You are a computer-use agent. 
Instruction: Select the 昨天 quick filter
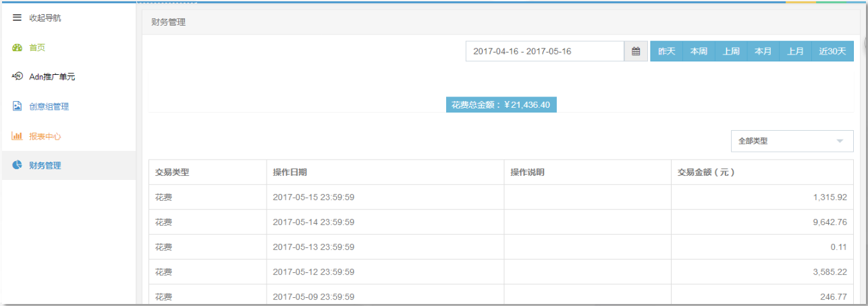pos(666,51)
